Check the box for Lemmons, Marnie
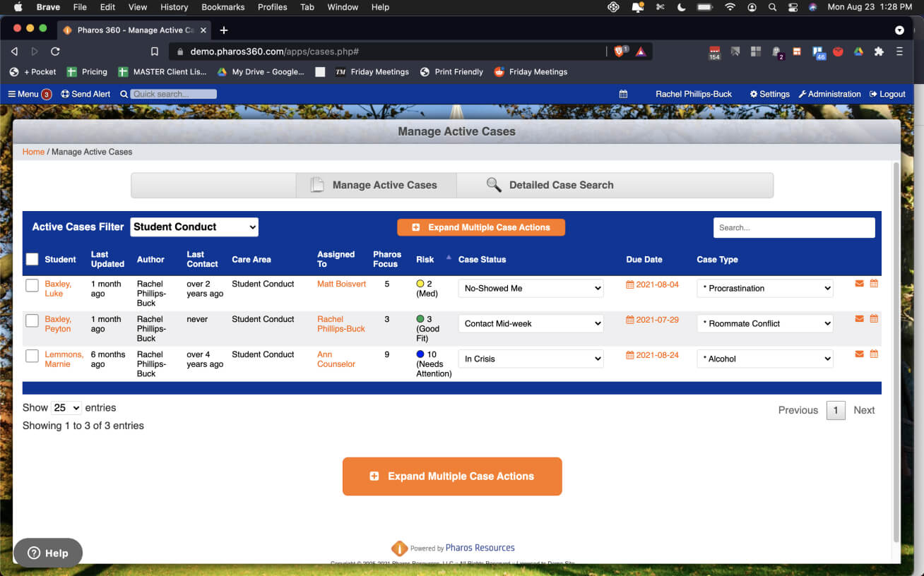Image resolution: width=924 pixels, height=576 pixels. tap(32, 356)
